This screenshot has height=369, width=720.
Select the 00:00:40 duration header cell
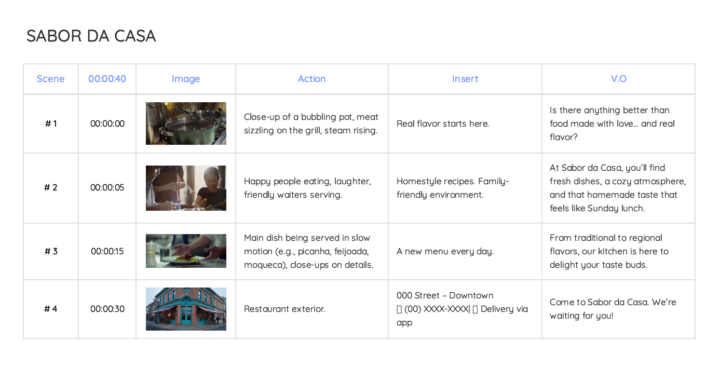(107, 79)
